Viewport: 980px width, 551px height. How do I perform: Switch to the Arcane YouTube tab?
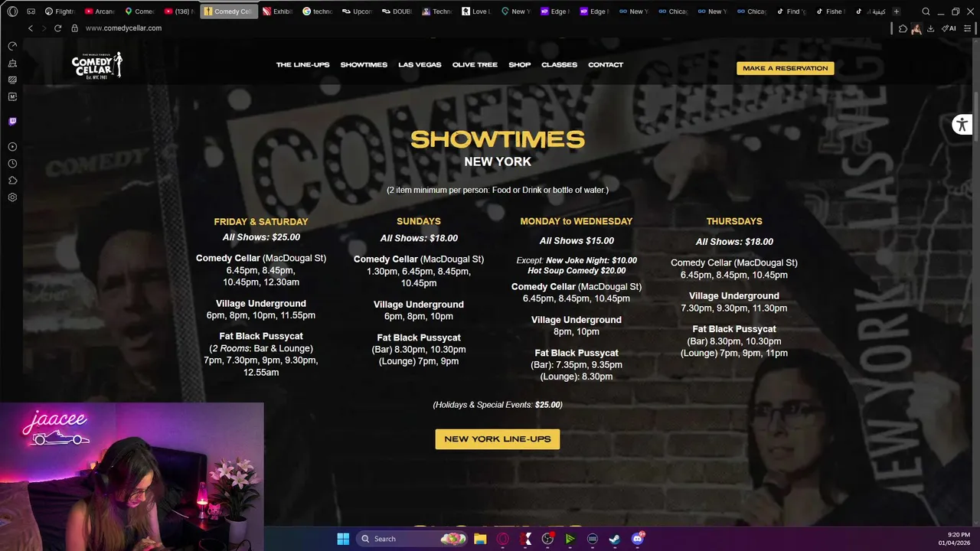point(100,11)
